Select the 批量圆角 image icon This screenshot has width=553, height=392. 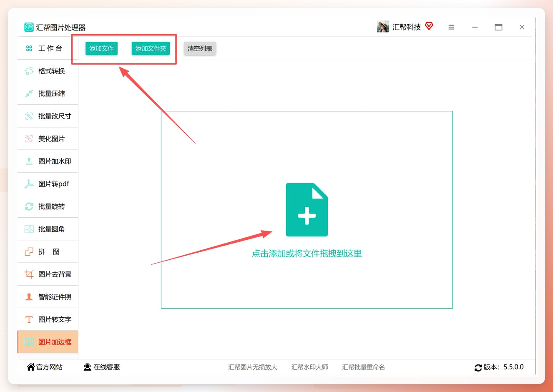[x=29, y=229]
